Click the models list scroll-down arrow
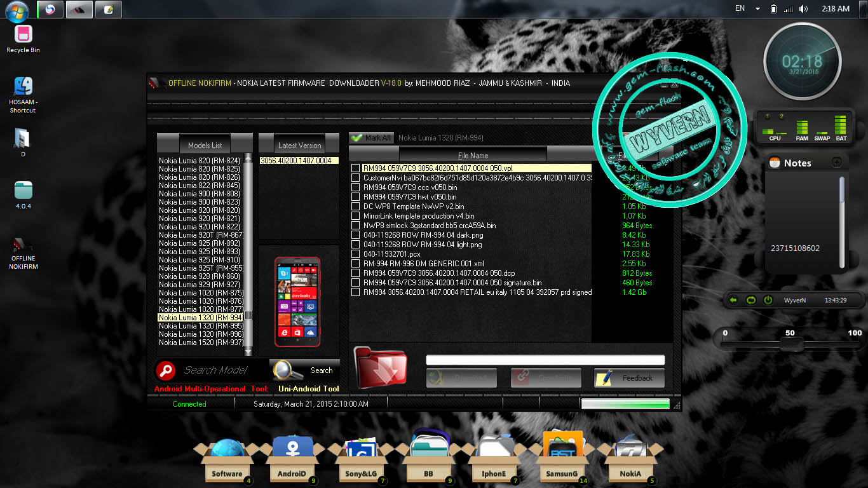The width and height of the screenshot is (868, 488). point(248,351)
